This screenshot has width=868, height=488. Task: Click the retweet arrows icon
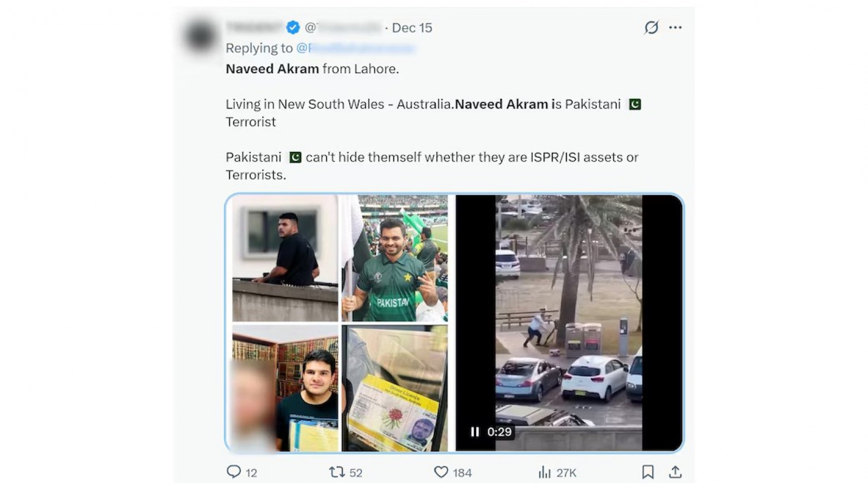point(337,472)
